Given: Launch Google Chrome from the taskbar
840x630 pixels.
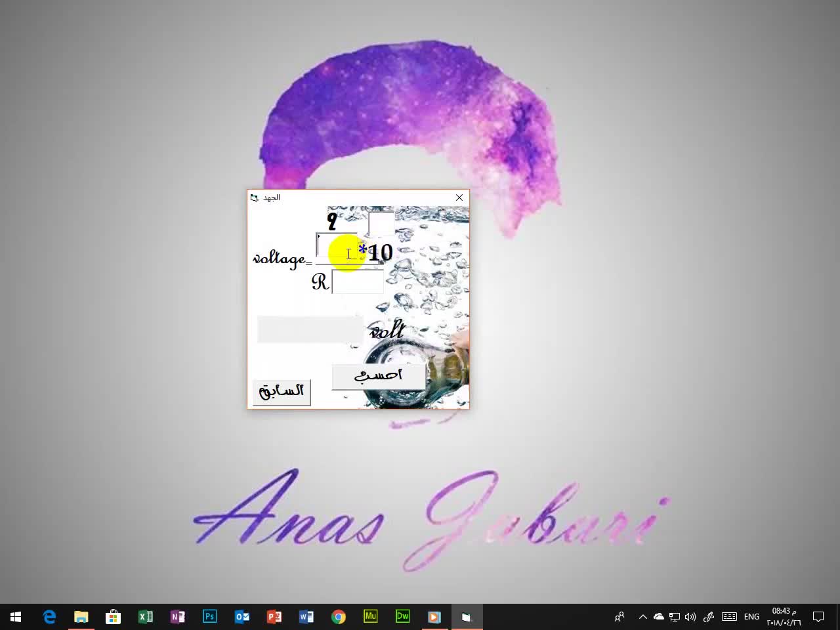Looking at the screenshot, I should (338, 617).
